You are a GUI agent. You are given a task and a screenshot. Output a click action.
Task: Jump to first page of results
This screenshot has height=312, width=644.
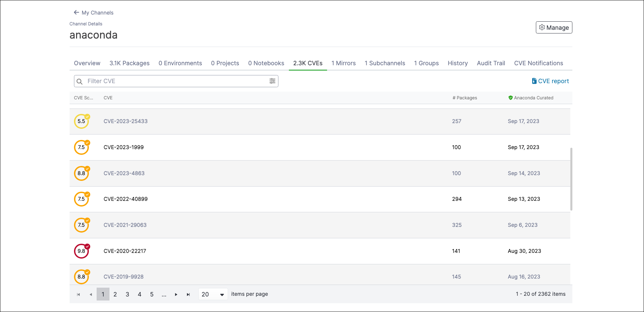point(78,294)
